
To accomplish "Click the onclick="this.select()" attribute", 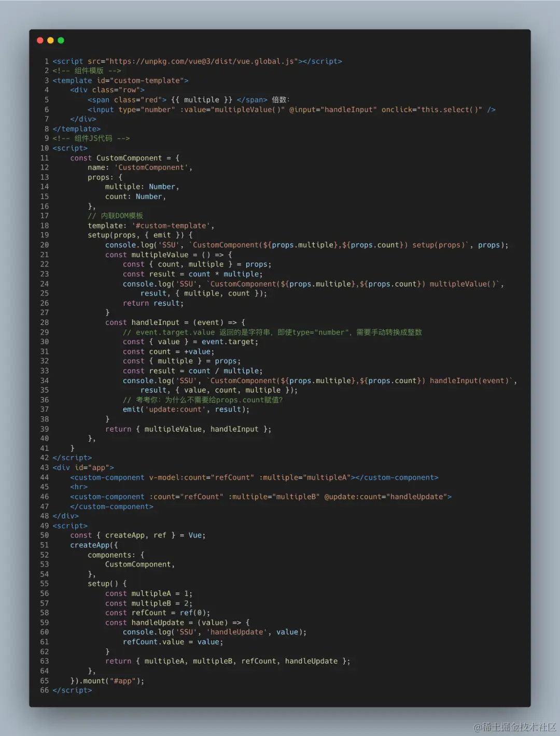I will (432, 110).
